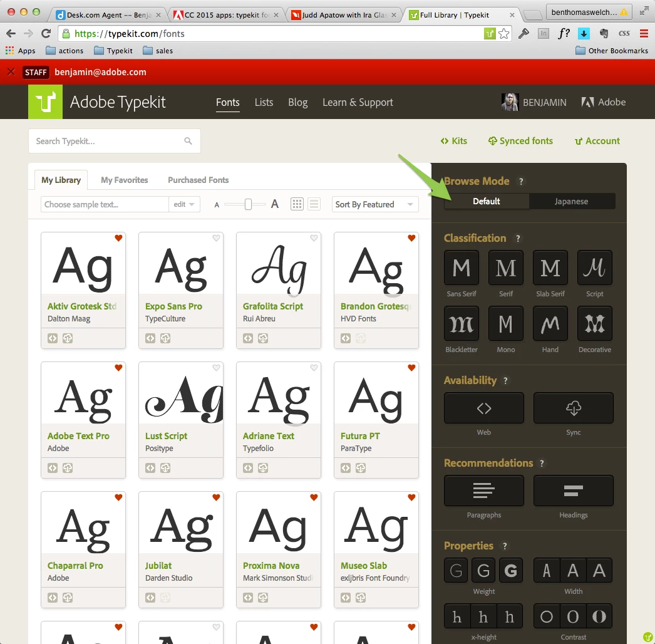
Task: Favorite Grafolita Script heart
Action: [314, 238]
